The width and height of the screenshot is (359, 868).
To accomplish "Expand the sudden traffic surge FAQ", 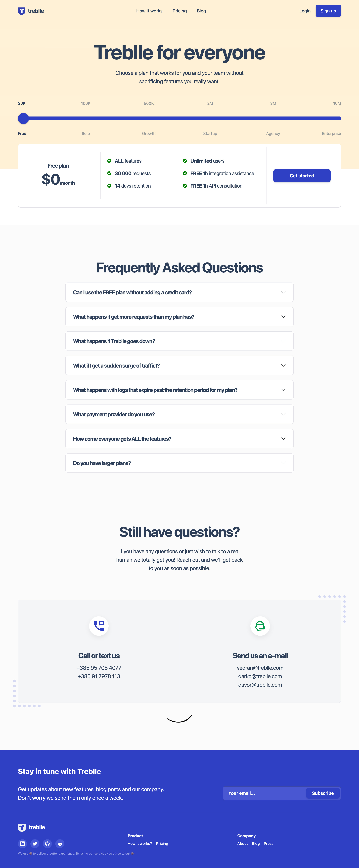I will click(179, 365).
